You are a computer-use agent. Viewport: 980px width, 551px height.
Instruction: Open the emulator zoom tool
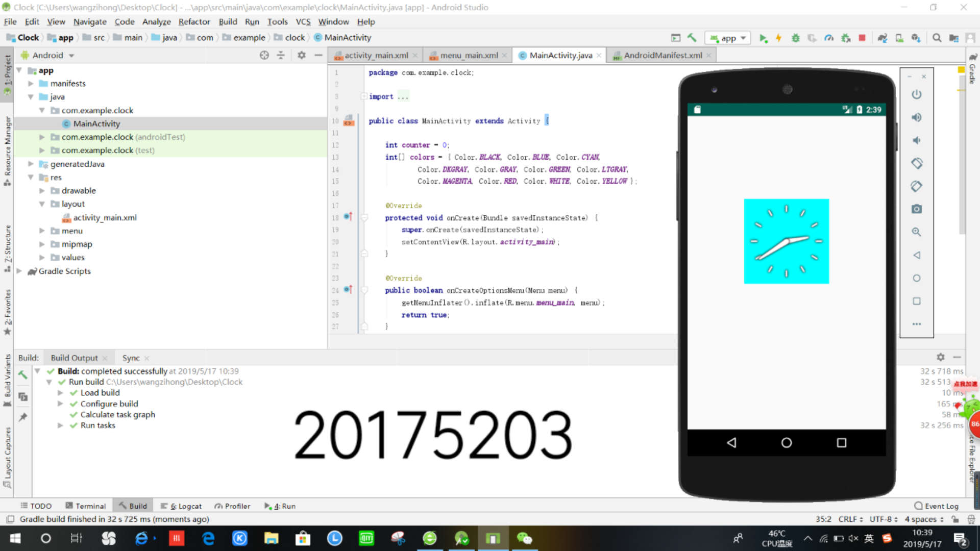pyautogui.click(x=917, y=232)
